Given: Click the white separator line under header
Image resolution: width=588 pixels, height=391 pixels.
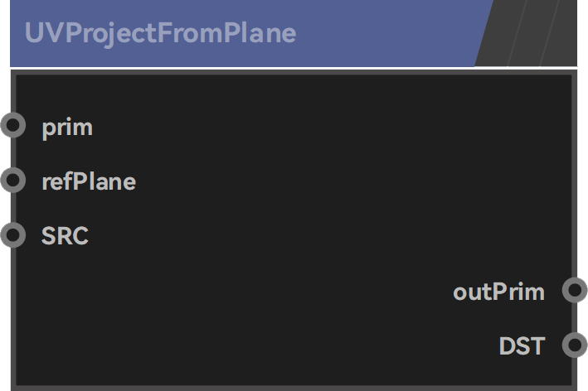Looking at the screenshot, I should pyautogui.click(x=294, y=68).
